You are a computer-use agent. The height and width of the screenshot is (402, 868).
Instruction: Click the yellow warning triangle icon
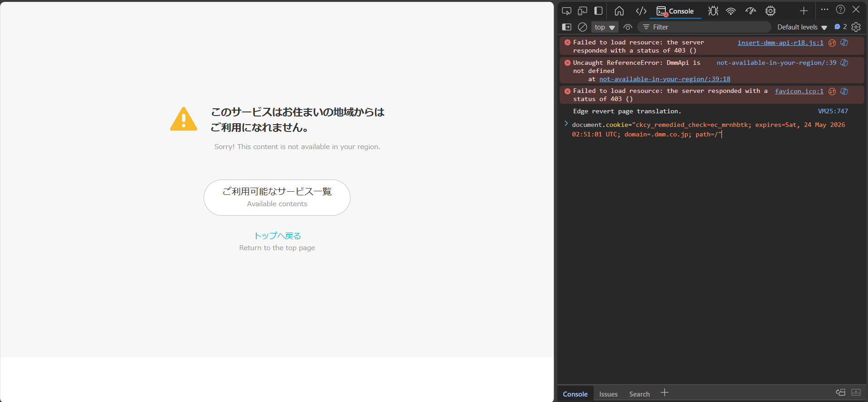(x=184, y=119)
